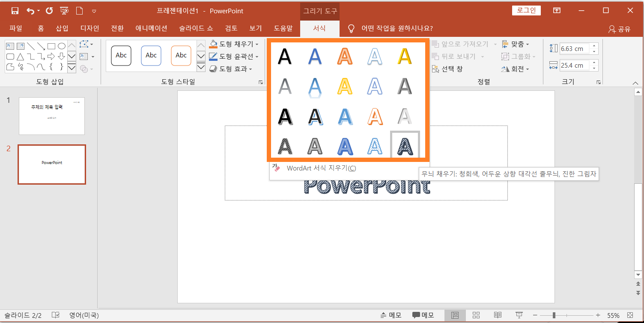The image size is (644, 323).
Task: Switch to the 애니메이션 ribbon tab
Action: (x=151, y=29)
